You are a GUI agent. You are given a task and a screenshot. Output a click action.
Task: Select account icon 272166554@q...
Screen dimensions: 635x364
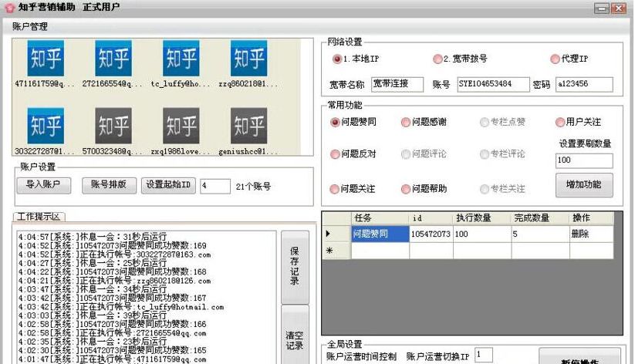pyautogui.click(x=113, y=59)
